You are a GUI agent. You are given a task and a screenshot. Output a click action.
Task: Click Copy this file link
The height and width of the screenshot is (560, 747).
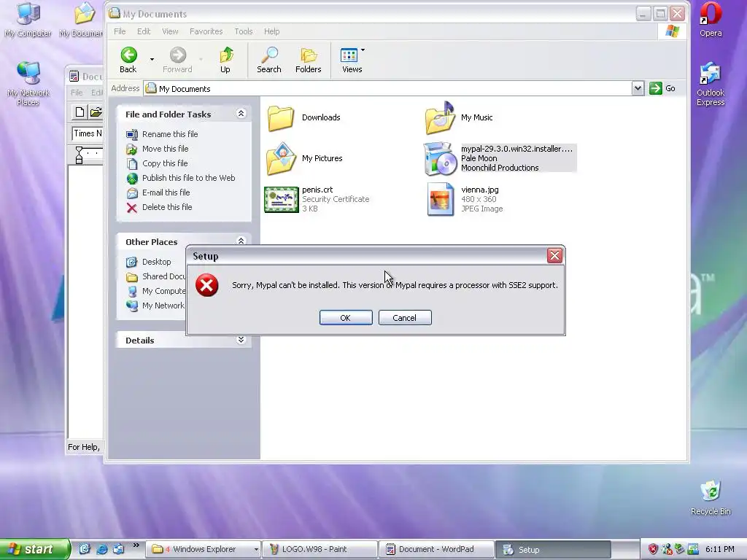tap(165, 163)
